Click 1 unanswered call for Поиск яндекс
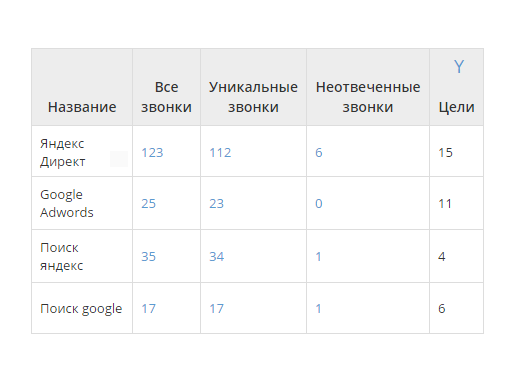522x370 pixels. click(x=318, y=257)
